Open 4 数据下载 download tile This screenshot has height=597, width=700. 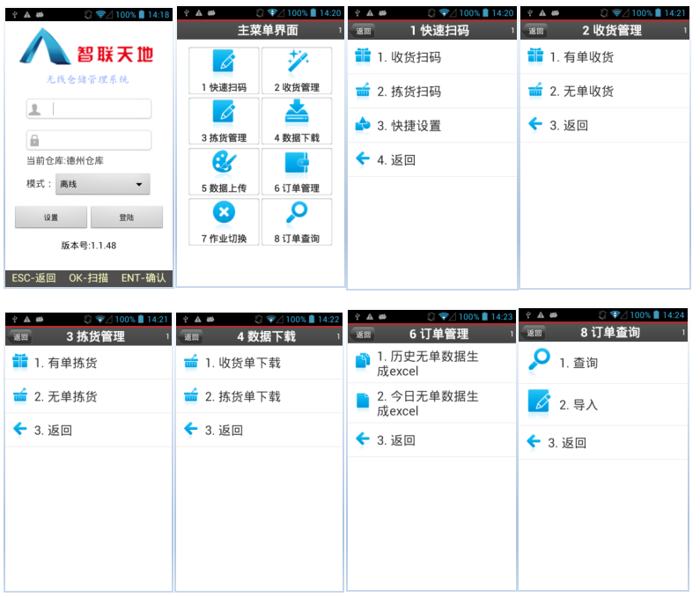297,121
